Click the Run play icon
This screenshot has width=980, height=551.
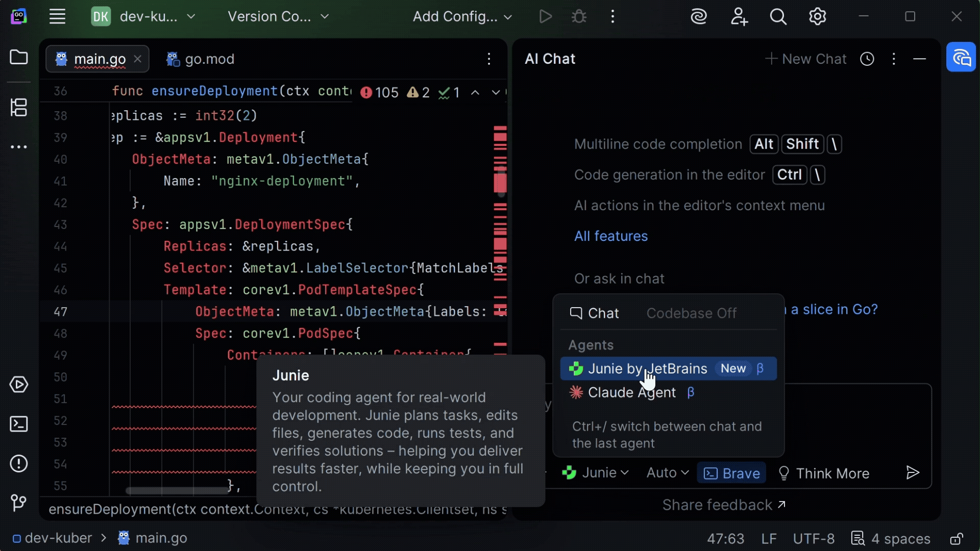pyautogui.click(x=545, y=16)
